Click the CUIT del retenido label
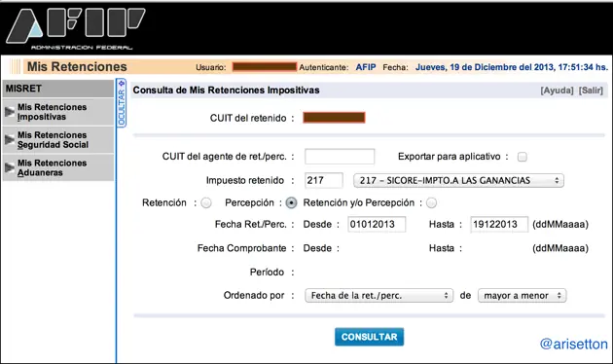Screen dimensions: 613x364 248,118
